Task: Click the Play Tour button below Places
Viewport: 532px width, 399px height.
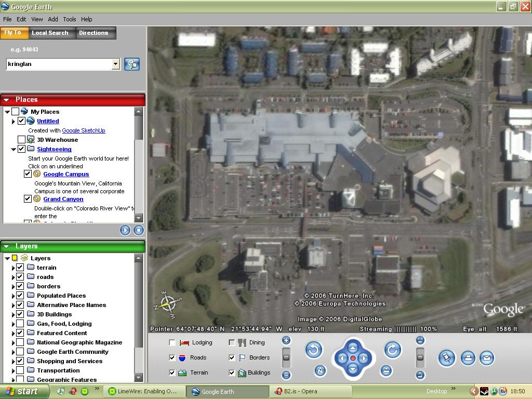Action: [x=125, y=230]
